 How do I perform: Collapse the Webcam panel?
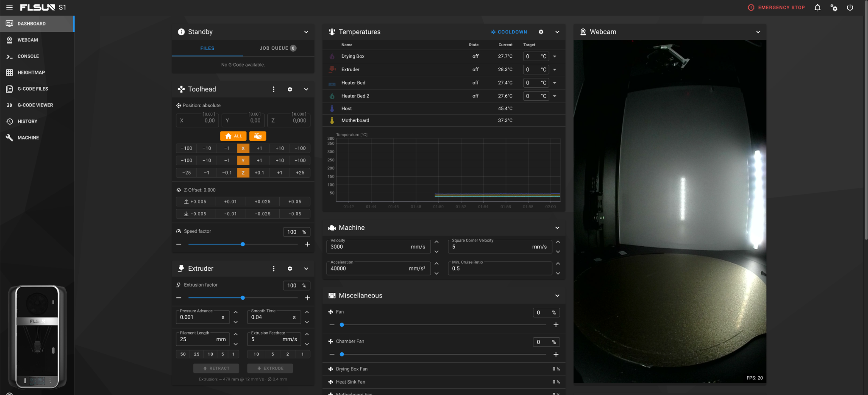click(x=758, y=32)
